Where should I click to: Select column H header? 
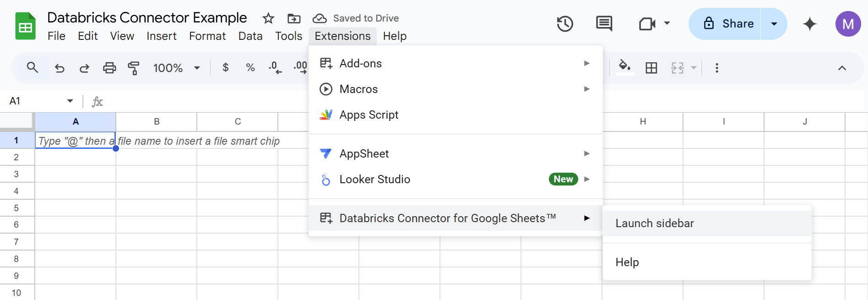[x=643, y=122]
